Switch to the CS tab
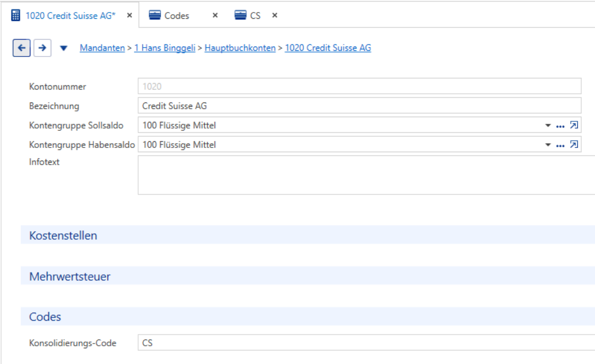The height and width of the screenshot is (364, 595). 255,16
